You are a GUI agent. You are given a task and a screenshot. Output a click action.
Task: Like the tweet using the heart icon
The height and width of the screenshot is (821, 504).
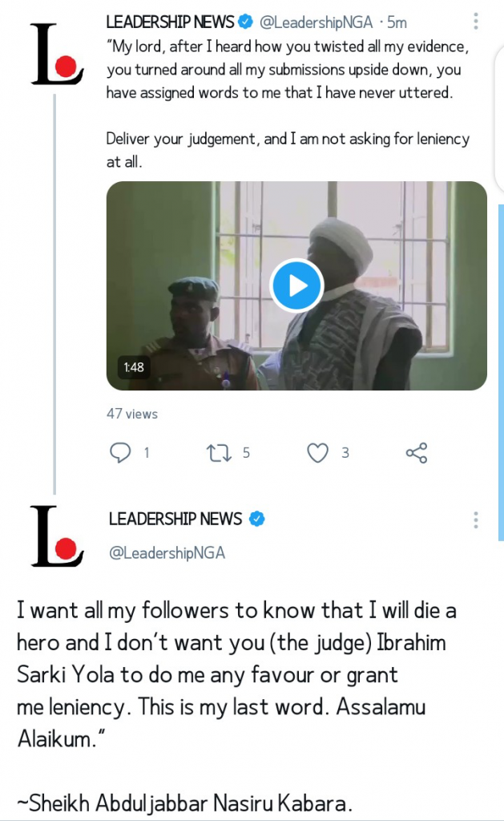pyautogui.click(x=318, y=453)
